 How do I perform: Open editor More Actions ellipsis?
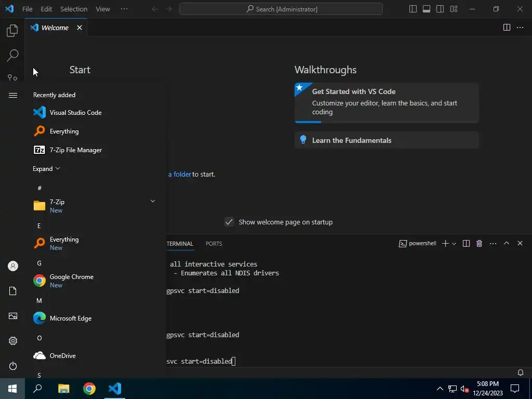(520, 28)
